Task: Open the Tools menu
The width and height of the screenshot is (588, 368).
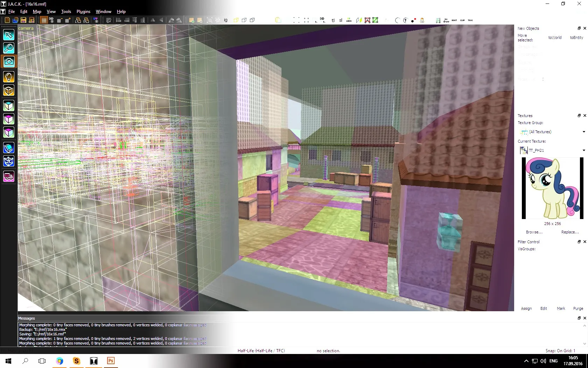Action: [66, 12]
